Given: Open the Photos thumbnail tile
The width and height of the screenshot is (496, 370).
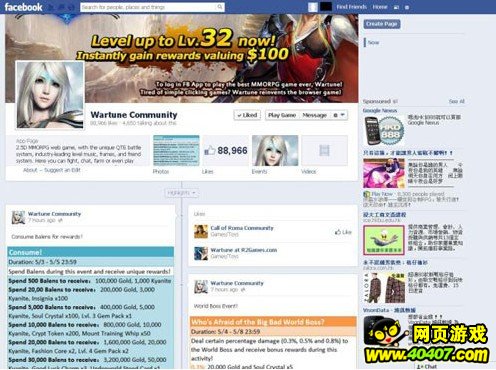Looking at the screenshot, I should click(176, 151).
